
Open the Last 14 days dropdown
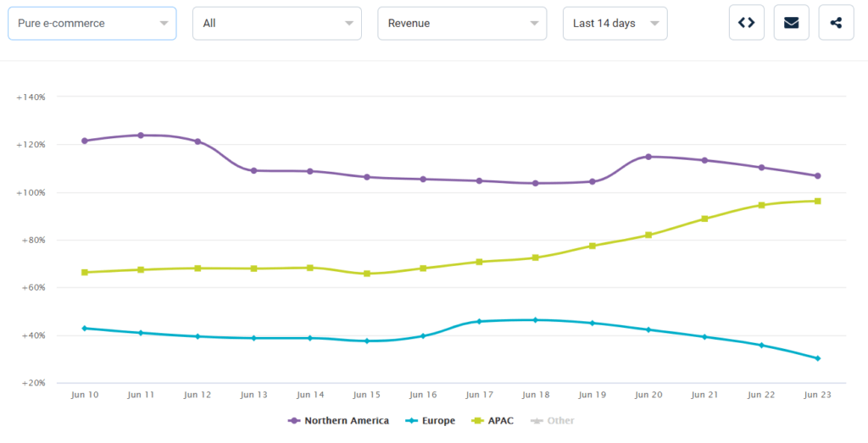[x=615, y=24]
